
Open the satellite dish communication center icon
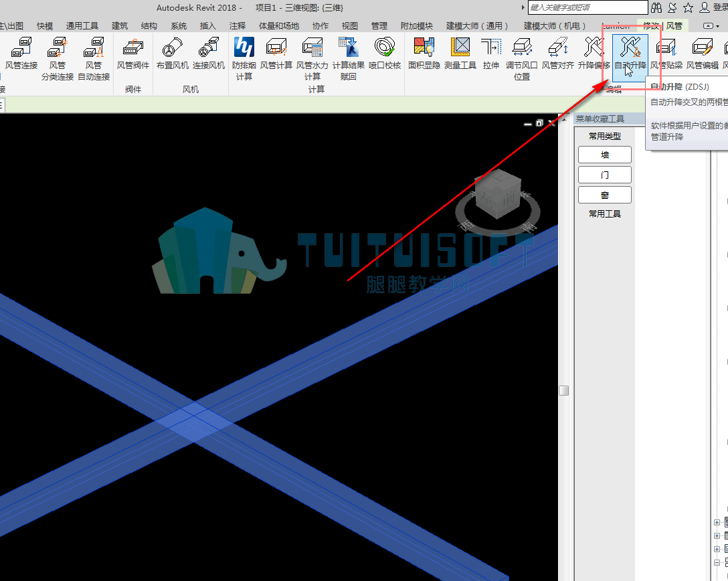(672, 7)
